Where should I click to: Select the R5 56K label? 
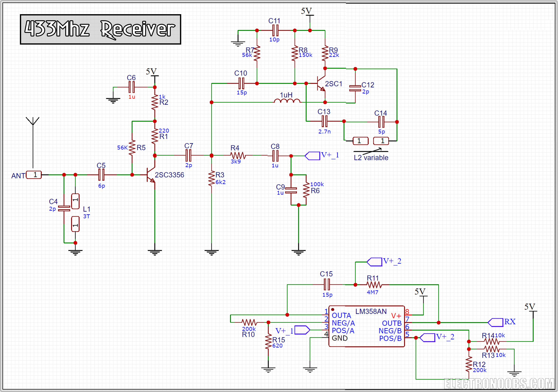131,148
